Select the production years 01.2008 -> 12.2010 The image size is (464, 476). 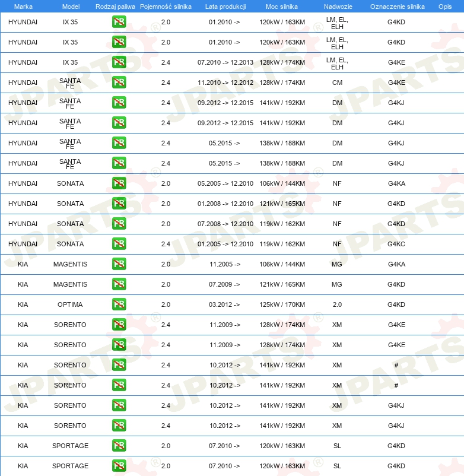(225, 204)
